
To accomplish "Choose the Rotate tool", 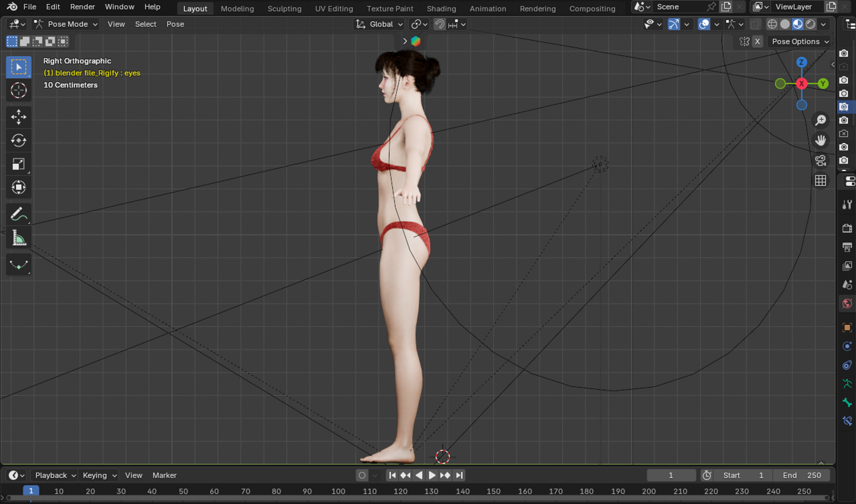I will [x=19, y=140].
